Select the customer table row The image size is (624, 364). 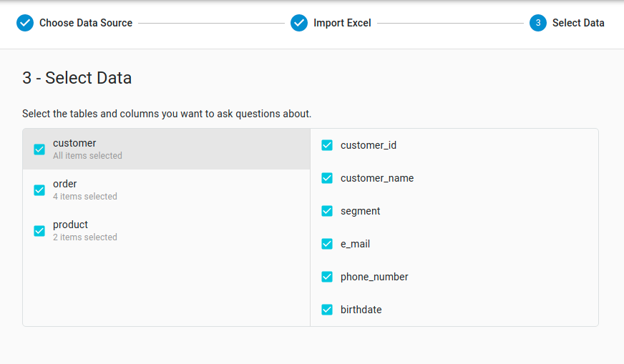point(166,149)
